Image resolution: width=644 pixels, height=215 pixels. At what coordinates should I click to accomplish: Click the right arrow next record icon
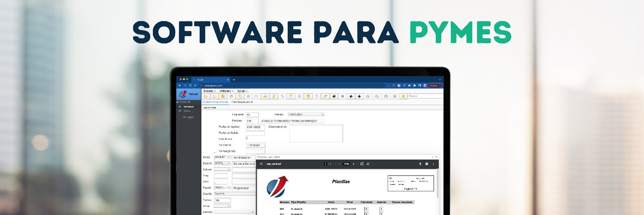pyautogui.click(x=359, y=96)
